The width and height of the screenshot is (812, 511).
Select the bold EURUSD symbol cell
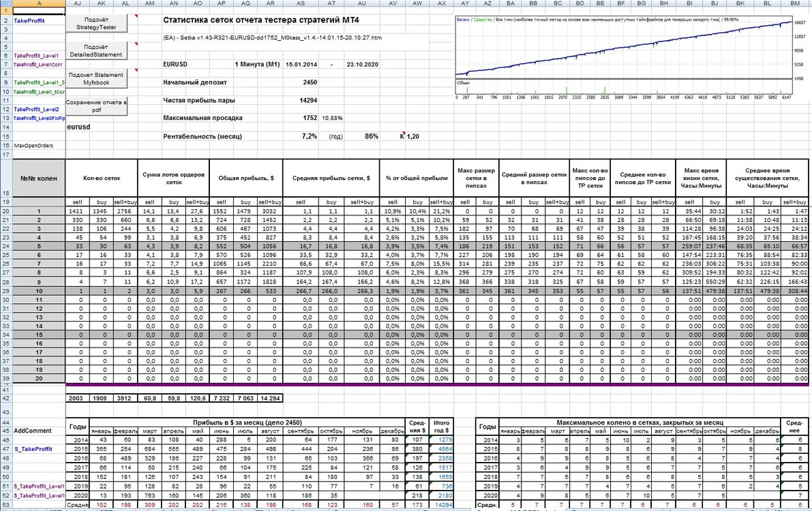175,64
